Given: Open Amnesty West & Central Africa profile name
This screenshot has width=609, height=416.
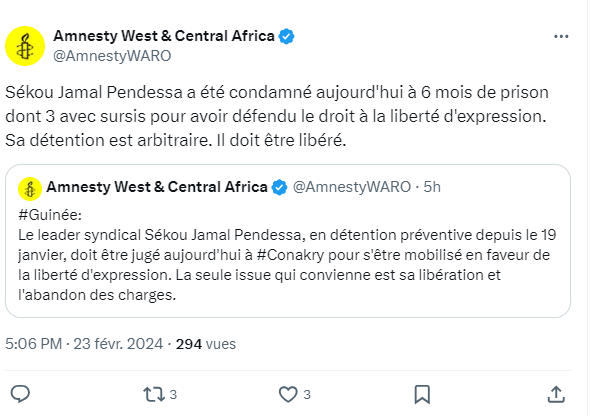Looking at the screenshot, I should click(x=163, y=37).
